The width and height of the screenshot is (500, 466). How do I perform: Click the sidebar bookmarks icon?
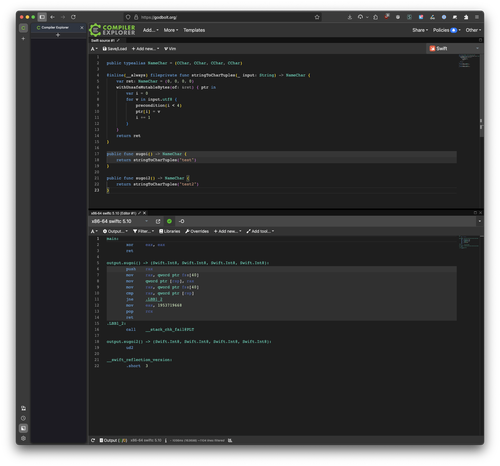(x=23, y=408)
